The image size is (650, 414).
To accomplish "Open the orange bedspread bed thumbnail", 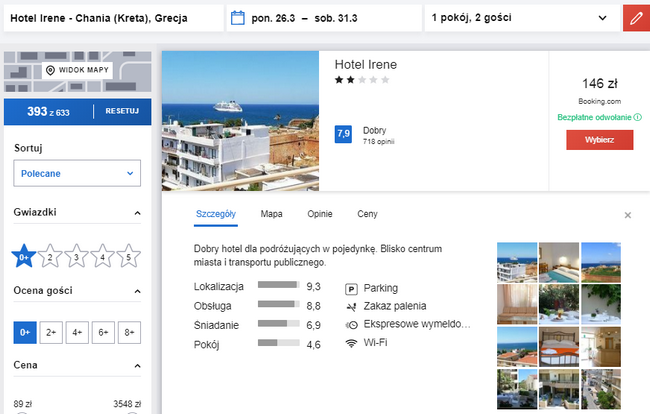I will 559,347.
